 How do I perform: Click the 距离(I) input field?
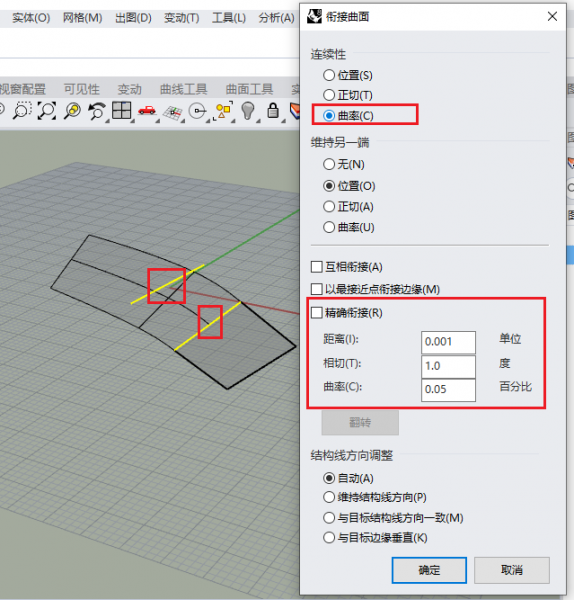click(448, 342)
